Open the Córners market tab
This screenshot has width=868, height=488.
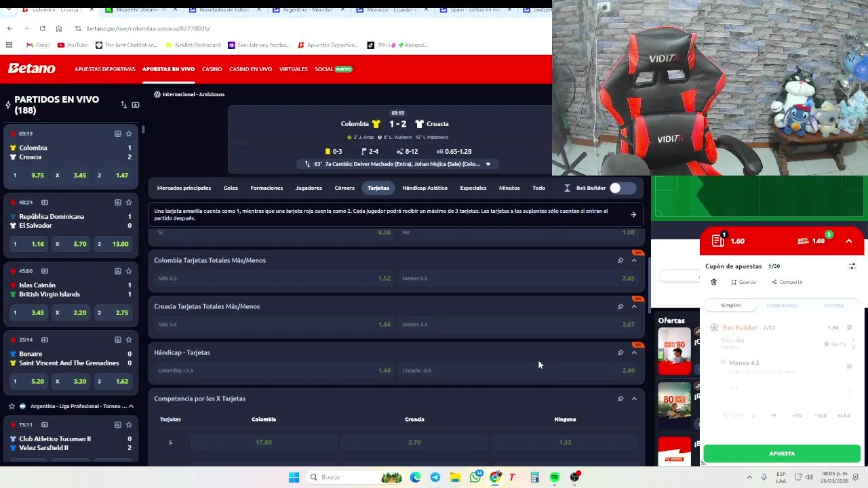point(344,188)
